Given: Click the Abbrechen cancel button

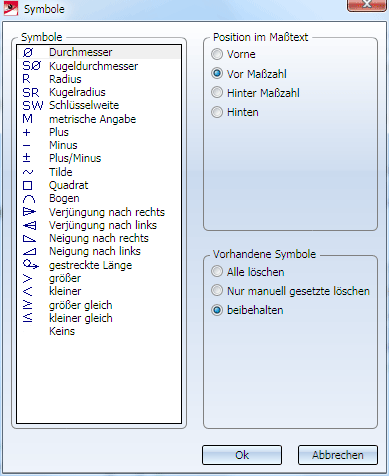Looking at the screenshot, I should pos(338,455).
